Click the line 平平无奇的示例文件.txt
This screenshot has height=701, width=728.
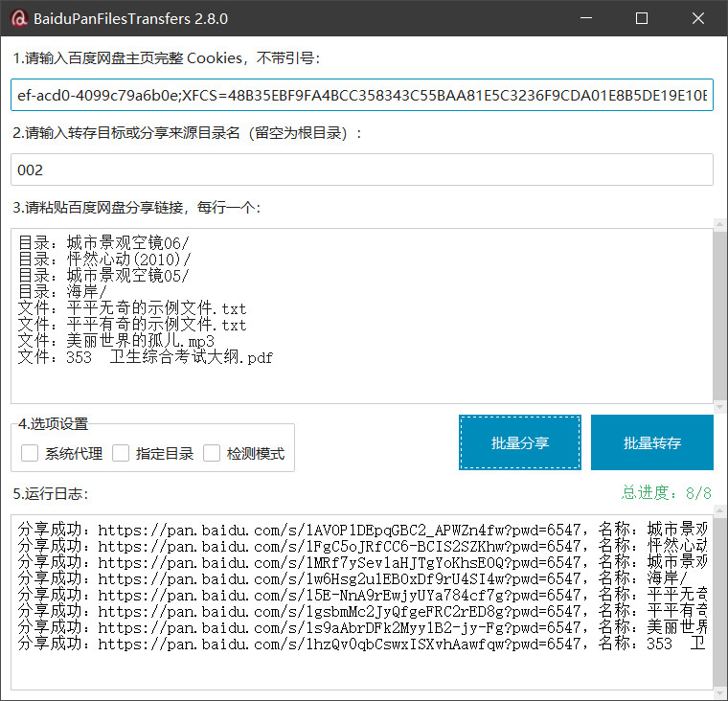click(132, 308)
